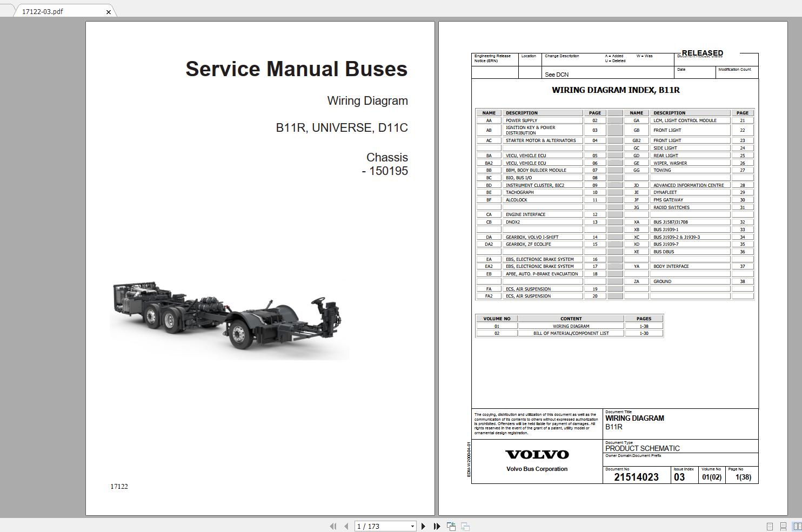Open the page number dropdown arrow
This screenshot has width=802, height=532.
click(412, 526)
